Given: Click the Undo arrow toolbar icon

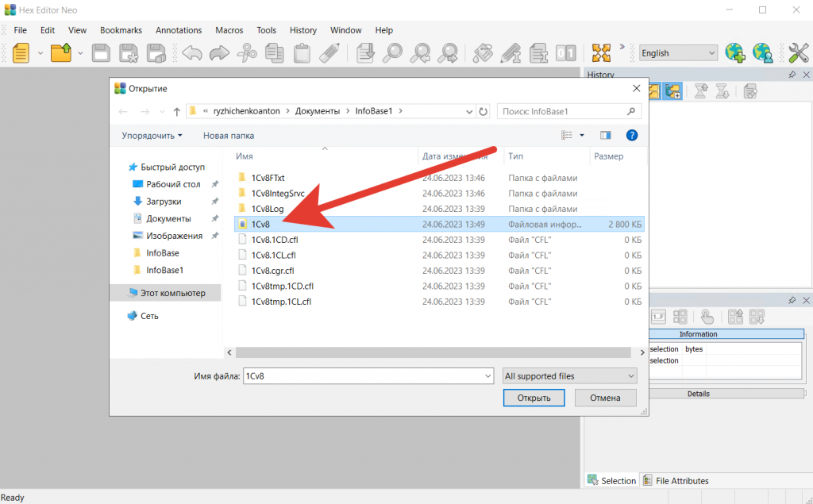Looking at the screenshot, I should (192, 53).
